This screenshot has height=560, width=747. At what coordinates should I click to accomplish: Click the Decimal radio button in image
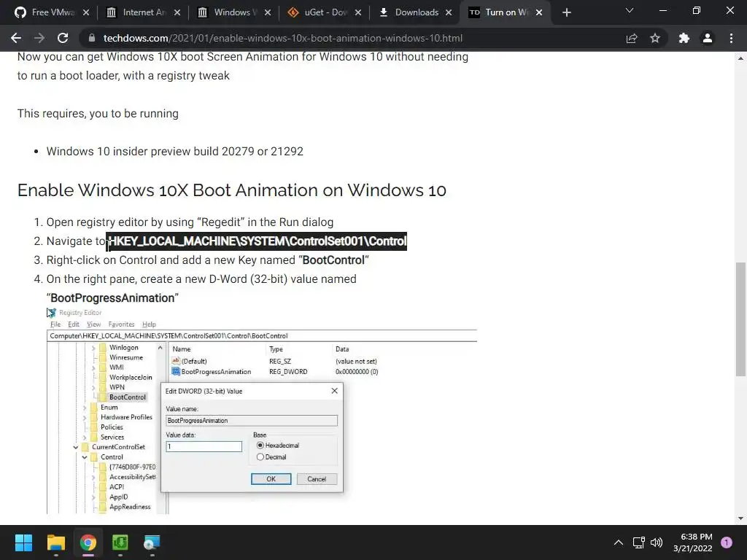coord(260,456)
